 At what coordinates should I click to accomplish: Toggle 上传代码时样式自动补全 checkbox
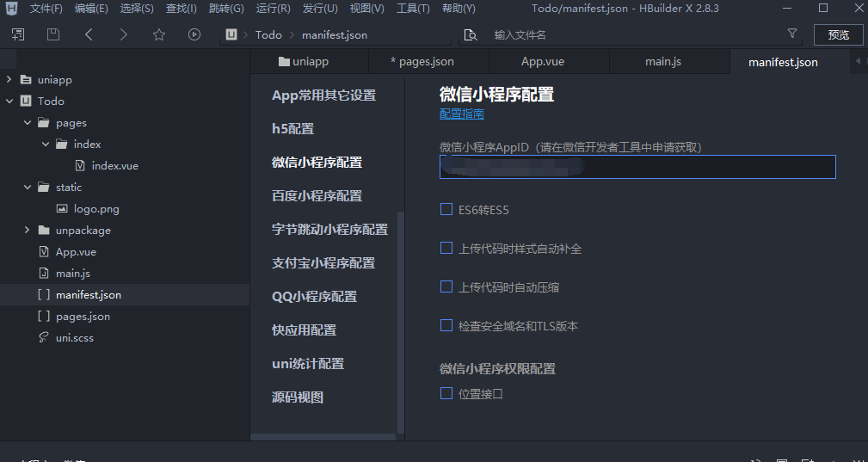pos(446,248)
